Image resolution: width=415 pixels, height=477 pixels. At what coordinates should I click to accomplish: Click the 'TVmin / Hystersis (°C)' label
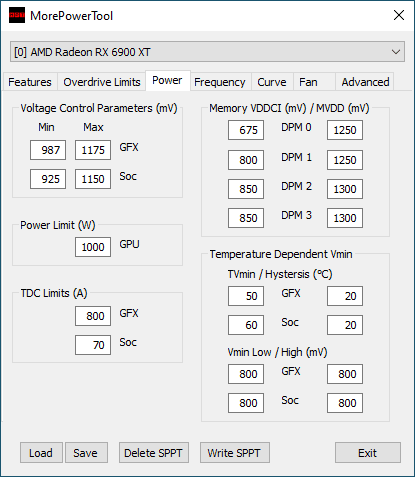280,274
